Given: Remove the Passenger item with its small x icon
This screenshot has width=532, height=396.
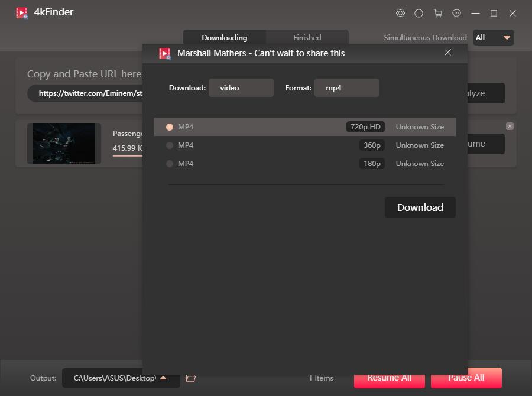Looking at the screenshot, I should (510, 126).
